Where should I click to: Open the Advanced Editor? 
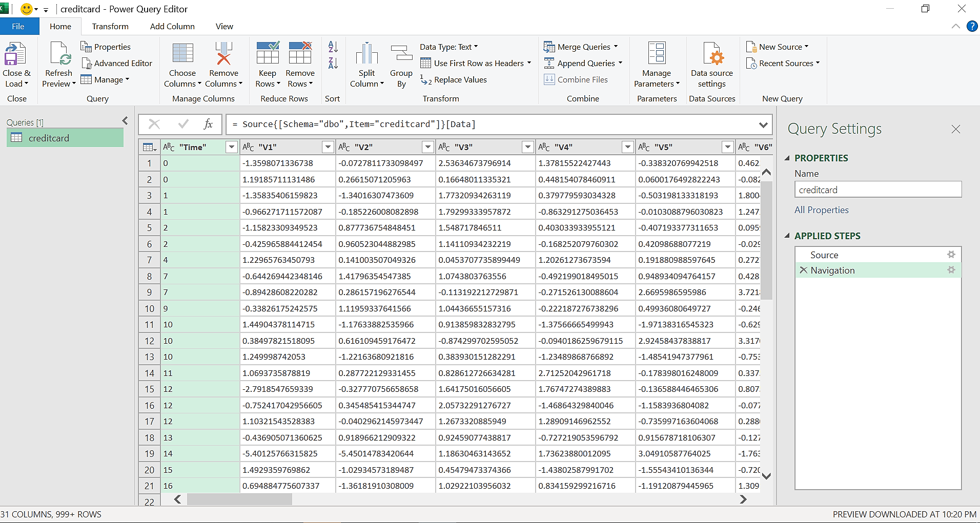116,63
